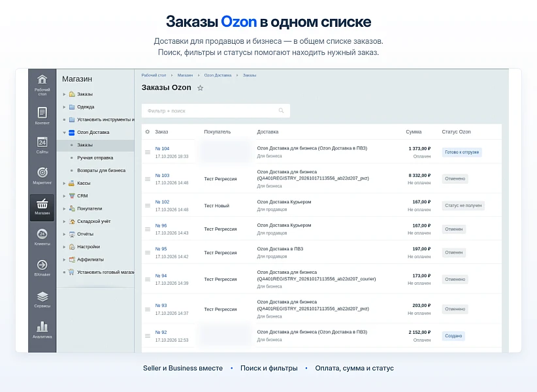Open the Клиенты sidebar section
This screenshot has width=537, height=392.
(42, 237)
